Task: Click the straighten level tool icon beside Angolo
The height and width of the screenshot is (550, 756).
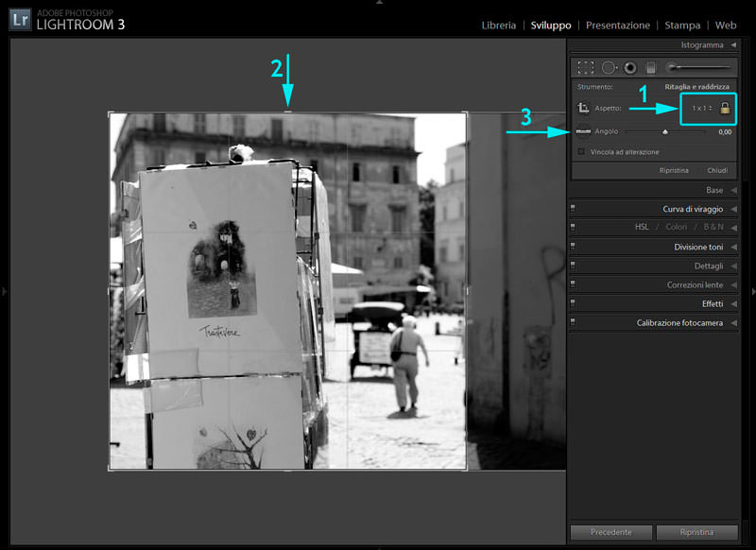Action: click(x=583, y=131)
